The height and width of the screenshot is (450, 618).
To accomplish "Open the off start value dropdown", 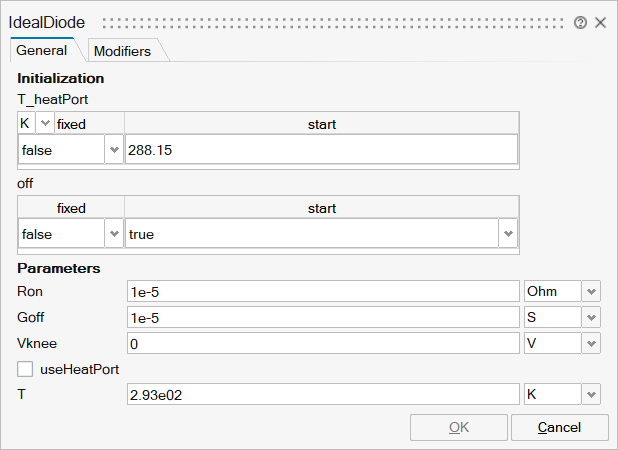I will point(508,234).
